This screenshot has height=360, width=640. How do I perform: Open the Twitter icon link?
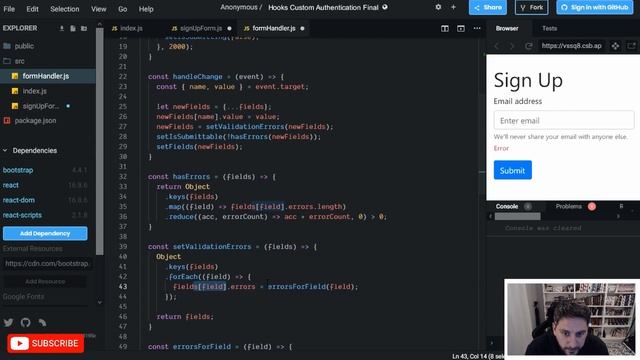click(x=9, y=322)
